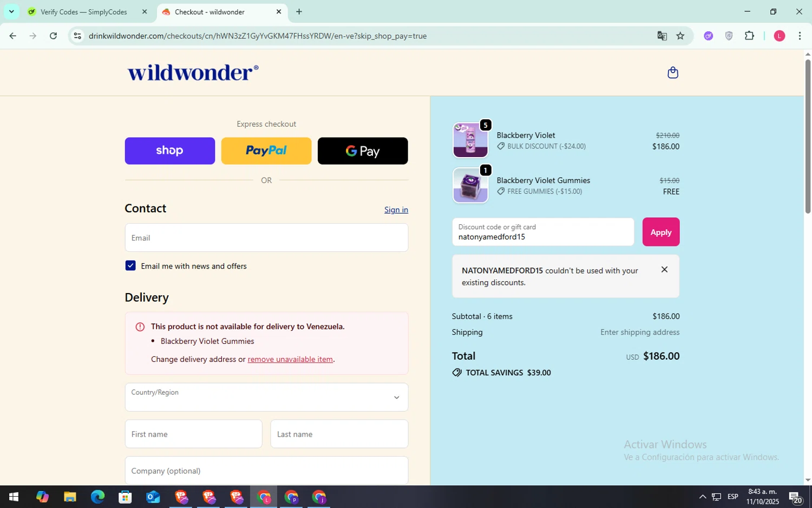Screen dimensions: 812x508
Task: Pay using Google Pay button
Action: click(x=363, y=151)
